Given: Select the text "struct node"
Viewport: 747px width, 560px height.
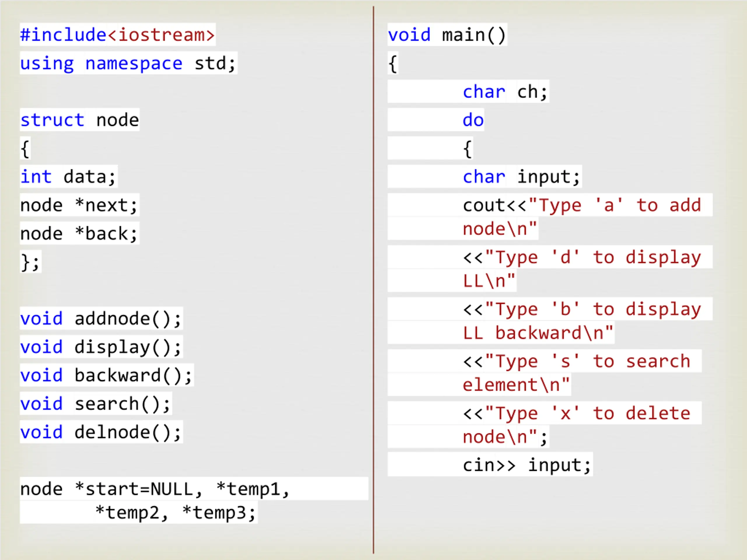Looking at the screenshot, I should pyautogui.click(x=80, y=120).
